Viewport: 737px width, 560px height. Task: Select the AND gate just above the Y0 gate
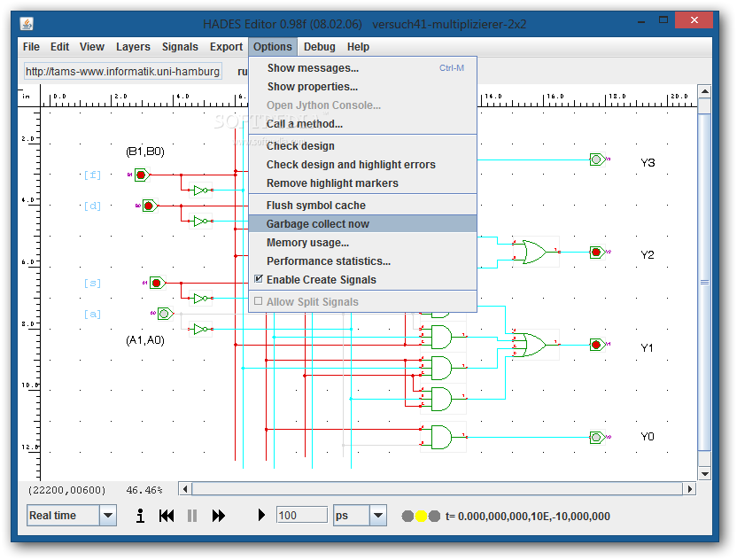(x=442, y=399)
